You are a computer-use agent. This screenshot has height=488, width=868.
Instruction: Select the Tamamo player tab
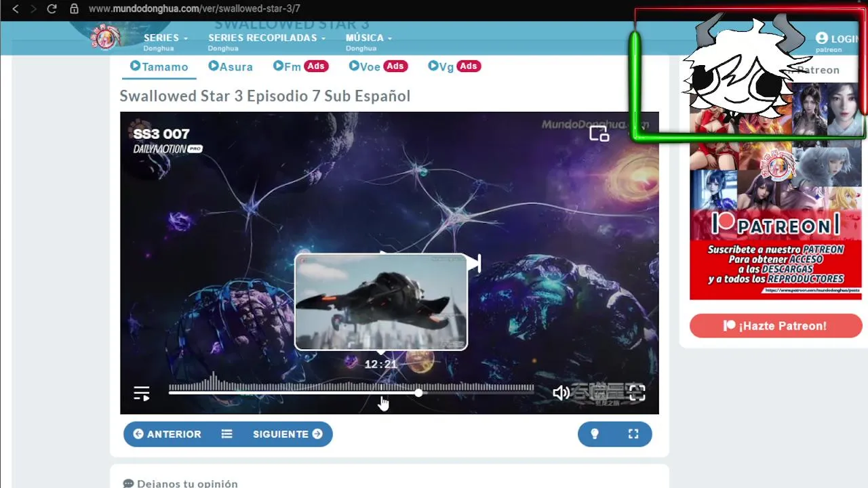click(159, 66)
